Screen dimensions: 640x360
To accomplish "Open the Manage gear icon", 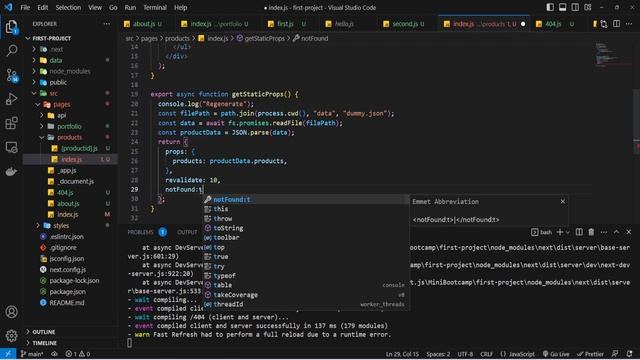I will pyautogui.click(x=11, y=336).
